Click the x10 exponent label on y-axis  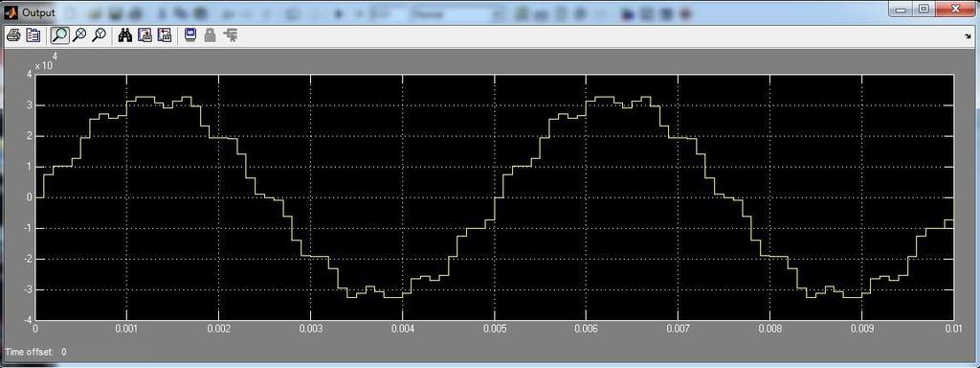tap(46, 62)
